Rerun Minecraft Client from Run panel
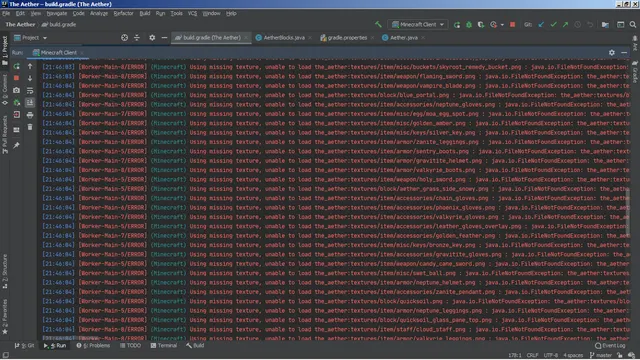The width and height of the screenshot is (640, 360). coord(16,66)
